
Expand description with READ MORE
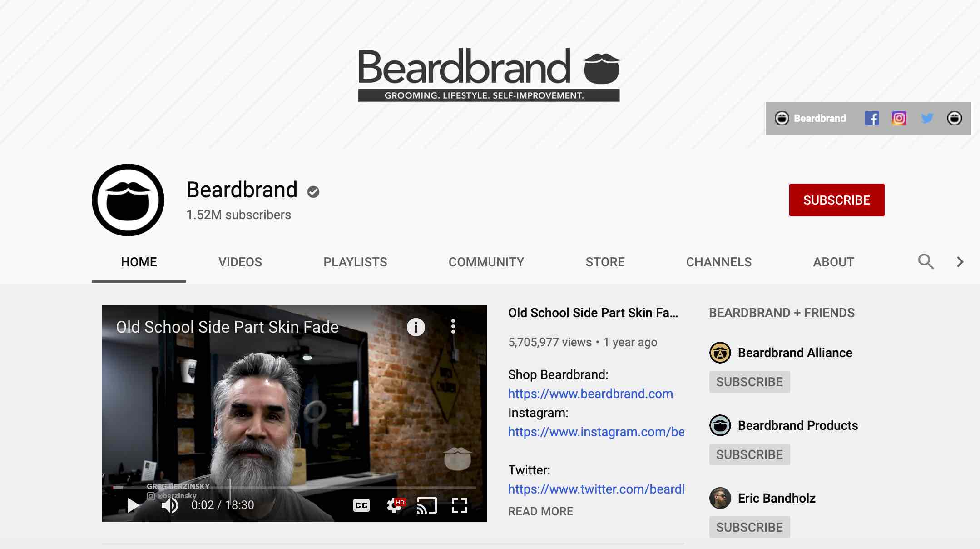pos(540,511)
